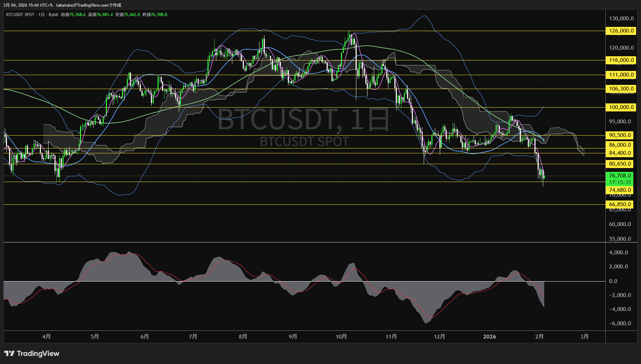
Task: Click the 116,000.0 yellow price label
Action: tap(621, 60)
